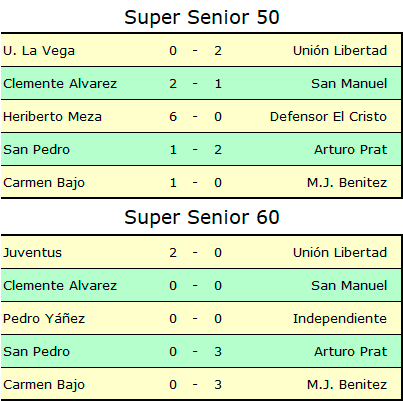
Task: Click the Super Senior 50 heading
Action: click(202, 17)
